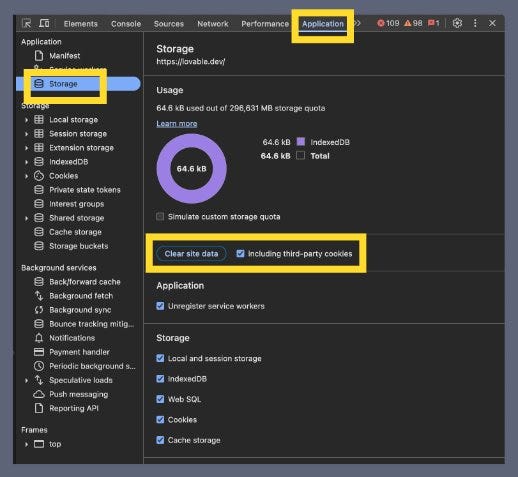
Task: Switch to the Console tab
Action: (126, 24)
